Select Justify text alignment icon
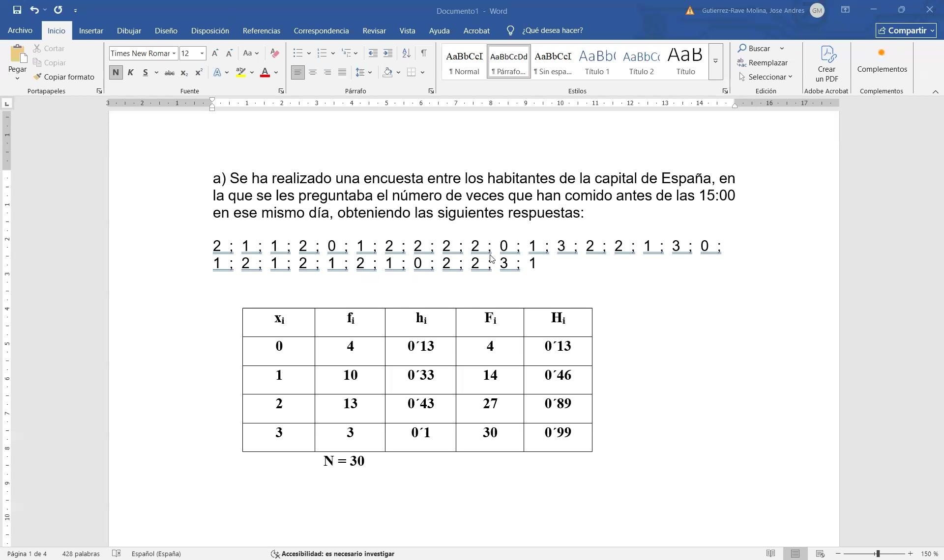 (x=342, y=72)
